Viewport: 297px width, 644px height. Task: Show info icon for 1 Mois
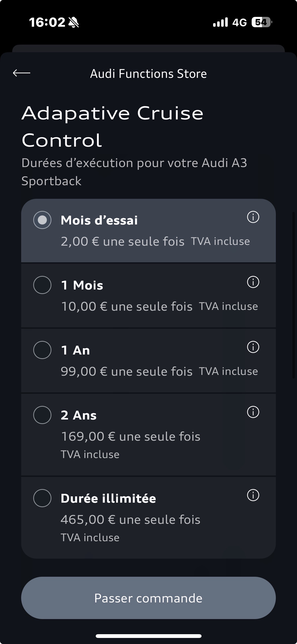[x=253, y=282]
